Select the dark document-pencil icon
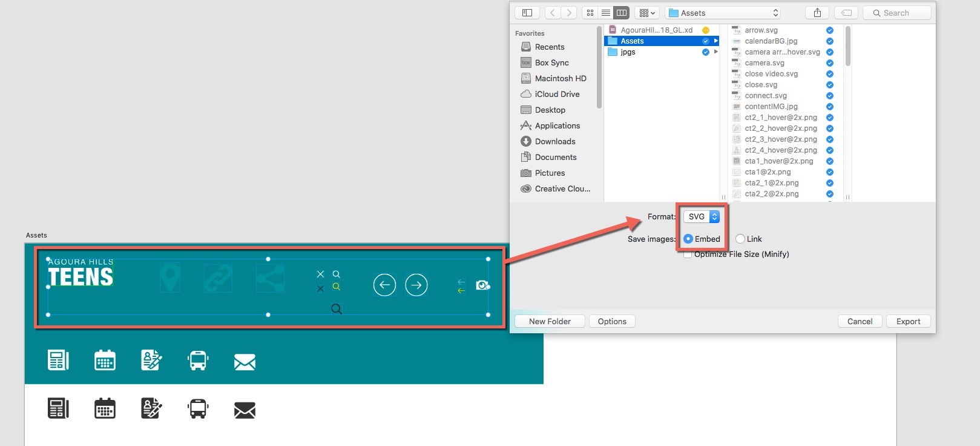 (151, 408)
